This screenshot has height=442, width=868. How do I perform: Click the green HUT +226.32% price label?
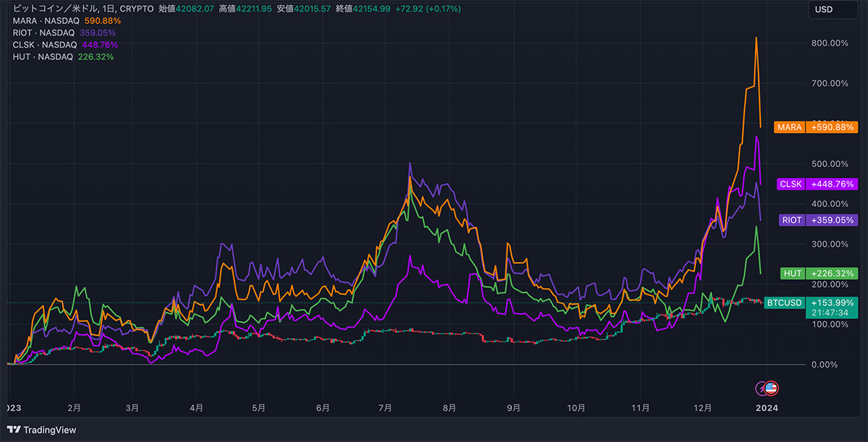coord(819,273)
